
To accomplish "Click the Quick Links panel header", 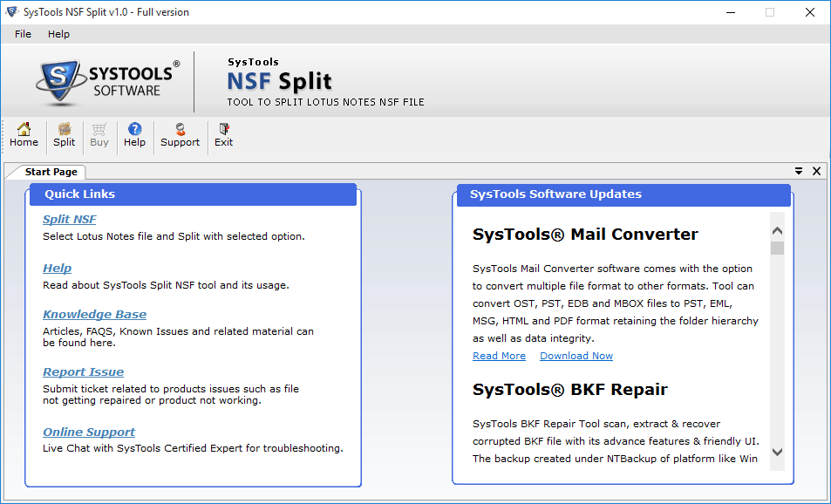I will tap(193, 194).
